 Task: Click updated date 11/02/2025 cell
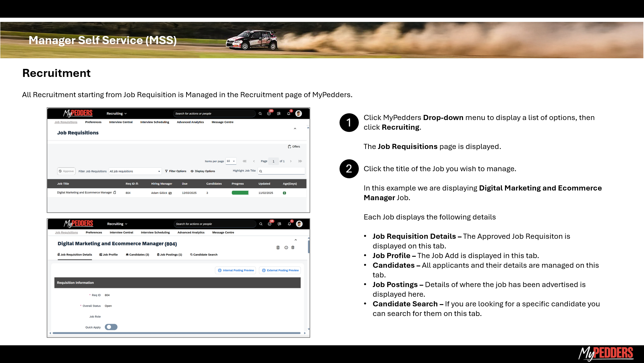point(266,193)
